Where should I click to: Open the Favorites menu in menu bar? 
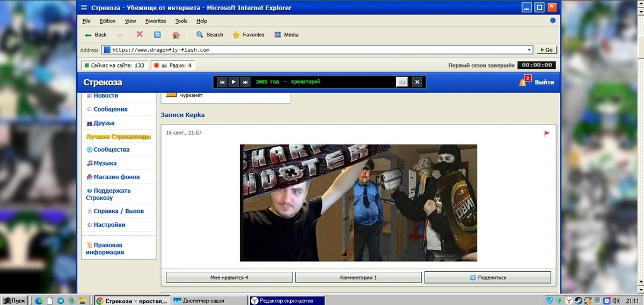(156, 21)
